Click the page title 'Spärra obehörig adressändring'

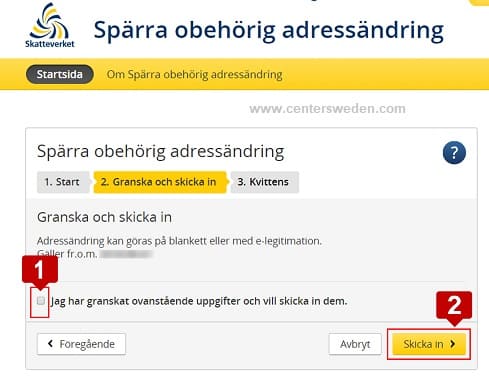tap(268, 30)
